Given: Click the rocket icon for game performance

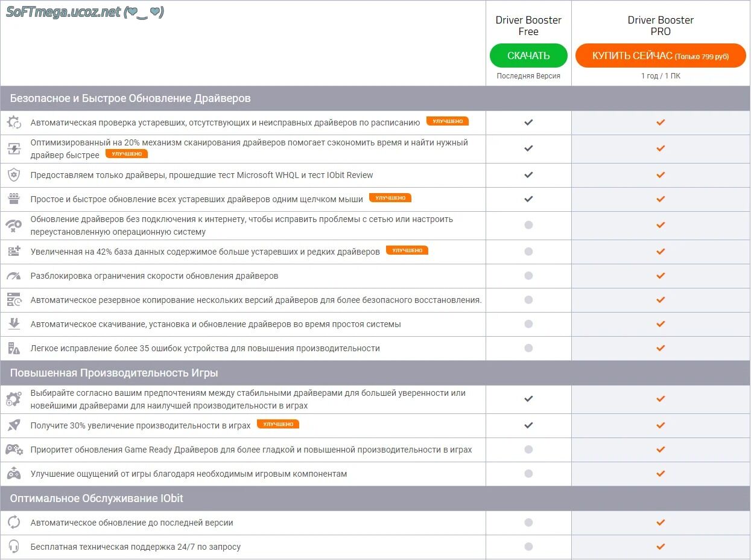Looking at the screenshot, I should (14, 425).
